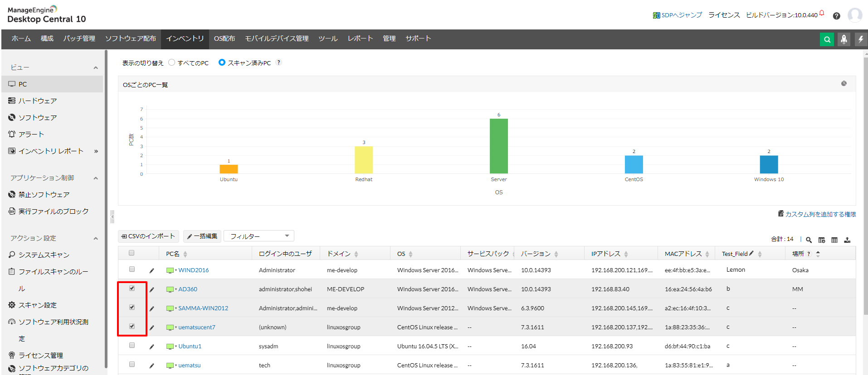Open the パッチ管理 menu tab
This screenshot has width=868, height=375.
pyautogui.click(x=79, y=38)
